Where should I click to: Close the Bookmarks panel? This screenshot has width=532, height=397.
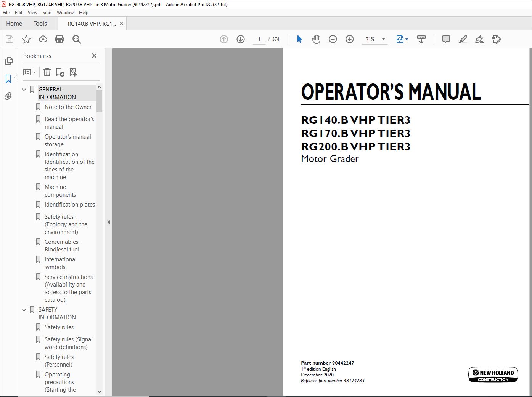tap(94, 56)
